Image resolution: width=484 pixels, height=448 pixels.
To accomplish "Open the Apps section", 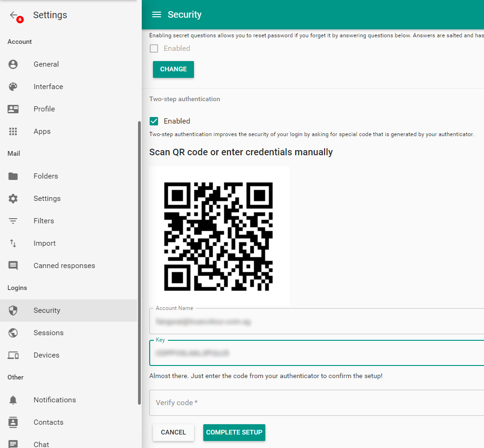I will click(69, 131).
